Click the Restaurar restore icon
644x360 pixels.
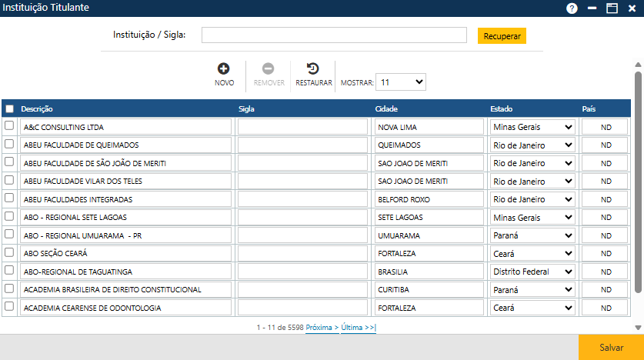(x=313, y=69)
